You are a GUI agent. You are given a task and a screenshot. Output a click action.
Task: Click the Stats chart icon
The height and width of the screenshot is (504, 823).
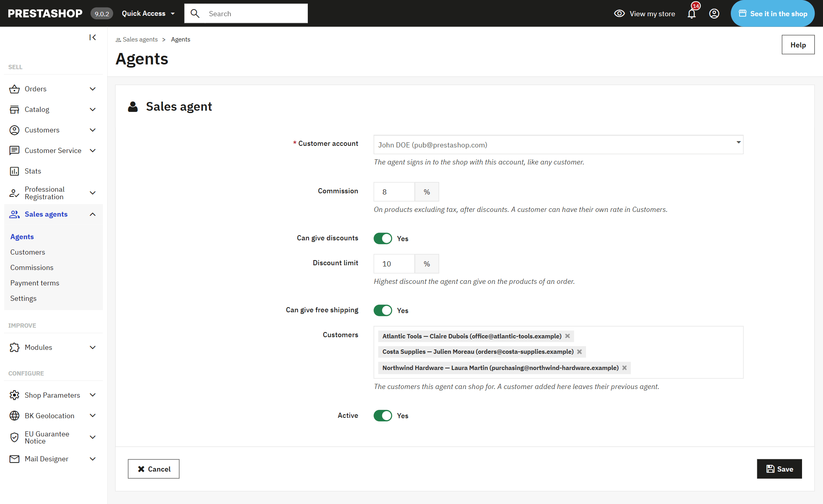coord(14,171)
